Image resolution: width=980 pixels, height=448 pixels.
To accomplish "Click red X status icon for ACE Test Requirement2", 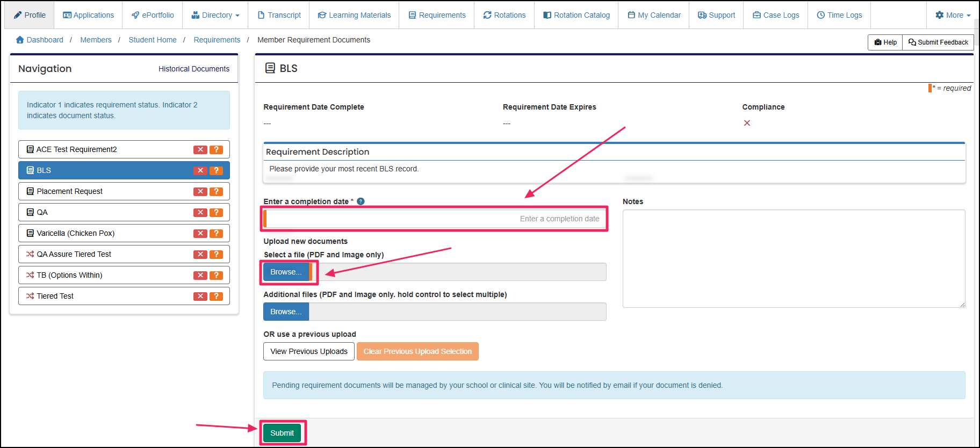I will [x=200, y=150].
